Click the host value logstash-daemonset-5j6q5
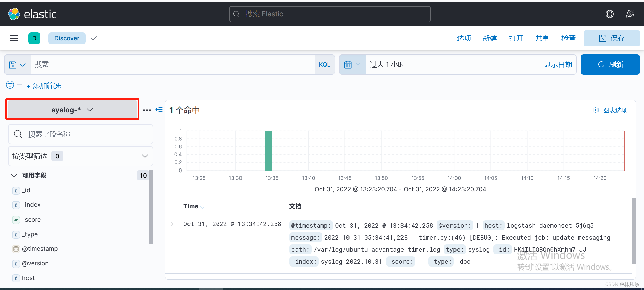644x290 pixels. pyautogui.click(x=550, y=226)
